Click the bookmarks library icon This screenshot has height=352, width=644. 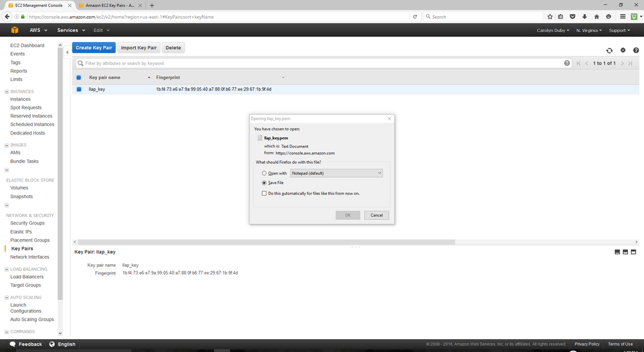click(561, 17)
